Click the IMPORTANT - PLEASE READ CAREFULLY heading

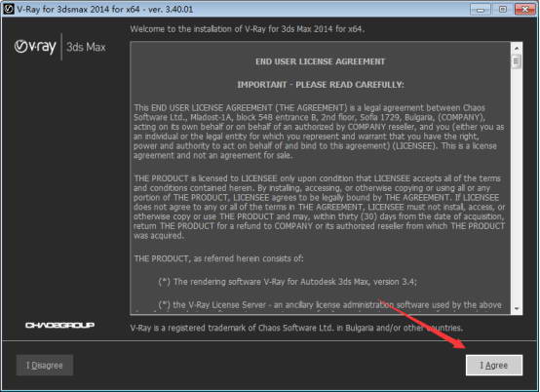click(321, 85)
